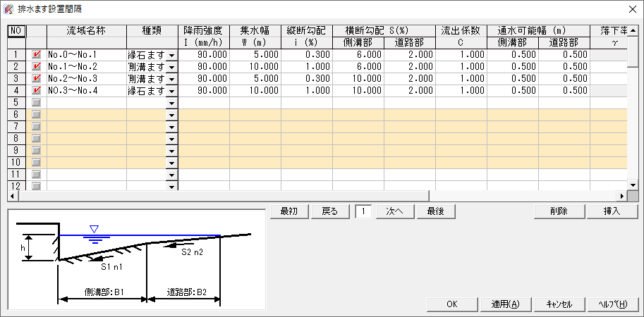Screen dimensions: 644x317
Task: Enable the checkbox in row 8
Action: point(37,138)
